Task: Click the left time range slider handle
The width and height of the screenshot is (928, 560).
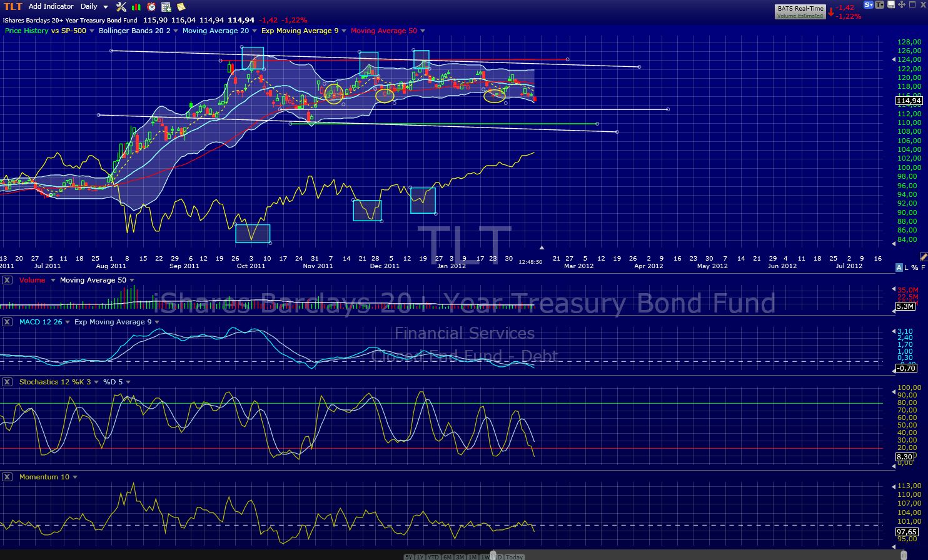Action: point(494,555)
